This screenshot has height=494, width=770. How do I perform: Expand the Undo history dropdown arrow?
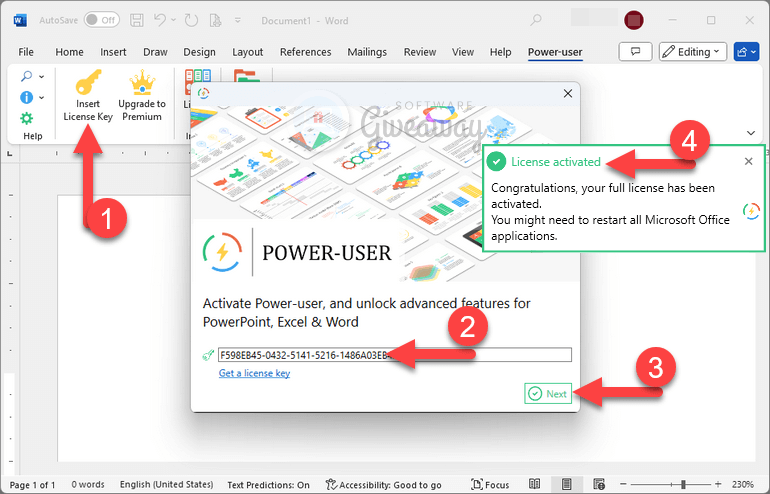(x=173, y=20)
